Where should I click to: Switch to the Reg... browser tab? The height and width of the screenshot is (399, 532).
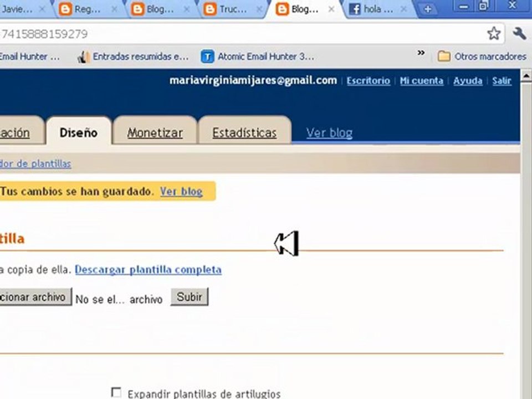88,9
